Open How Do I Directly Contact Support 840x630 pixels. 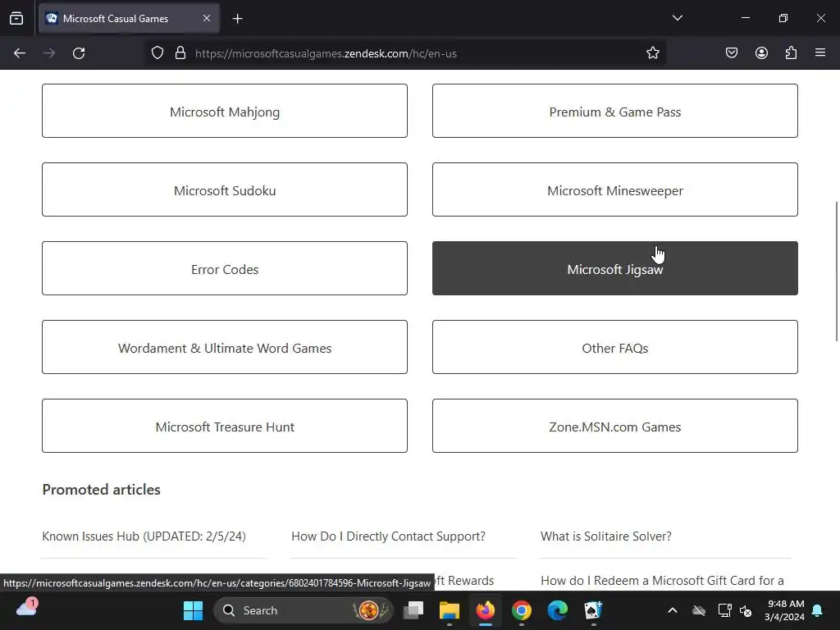[x=388, y=536]
